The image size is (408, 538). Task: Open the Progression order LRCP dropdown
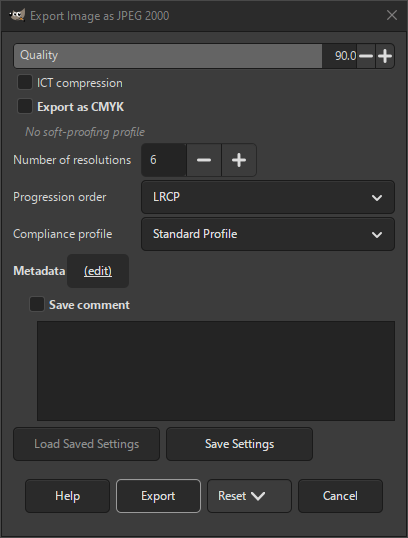(268, 197)
